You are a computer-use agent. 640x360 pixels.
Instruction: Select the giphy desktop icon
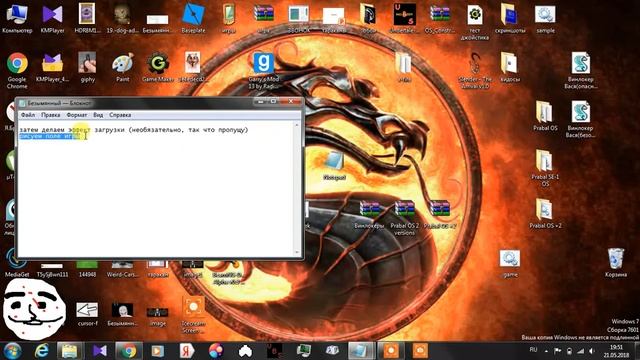pyautogui.click(x=87, y=67)
